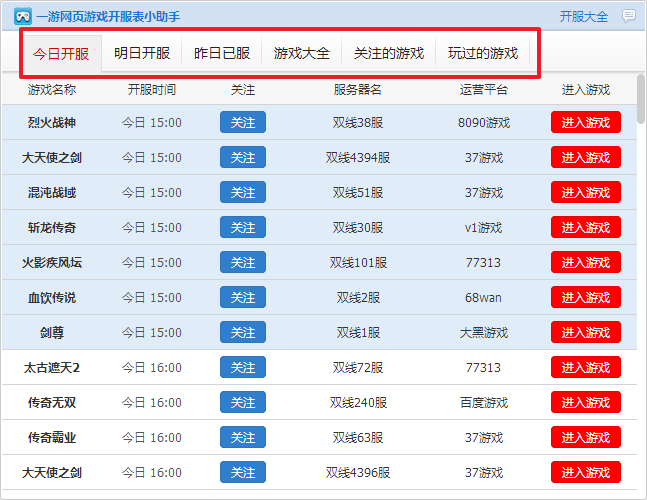Enter 血饮传说 via 进入游戏 button
This screenshot has height=500, width=647.
[586, 297]
